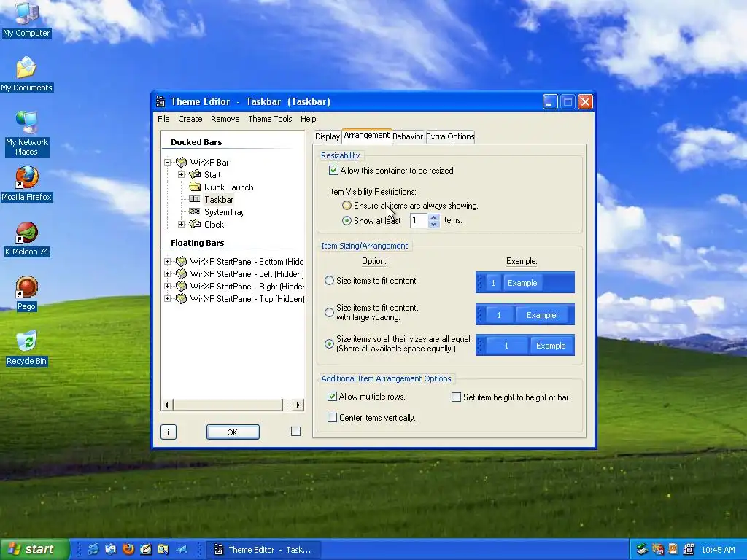Click Firefox icon in quick launch bar
Image resolution: width=747 pixels, height=560 pixels.
coord(128,549)
